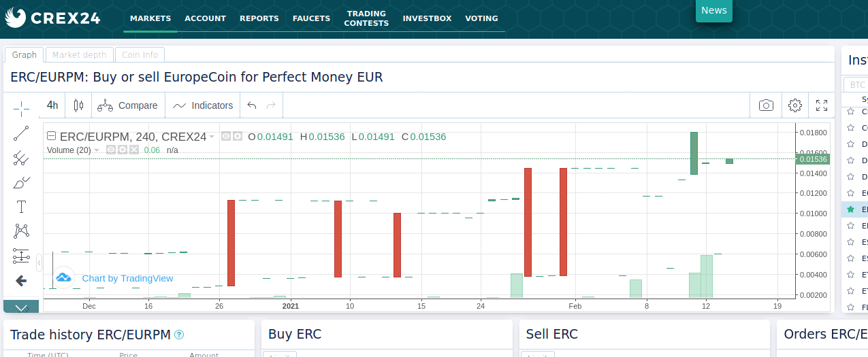Click the BTC instrument search field
The height and width of the screenshot is (357, 868).
tap(856, 85)
